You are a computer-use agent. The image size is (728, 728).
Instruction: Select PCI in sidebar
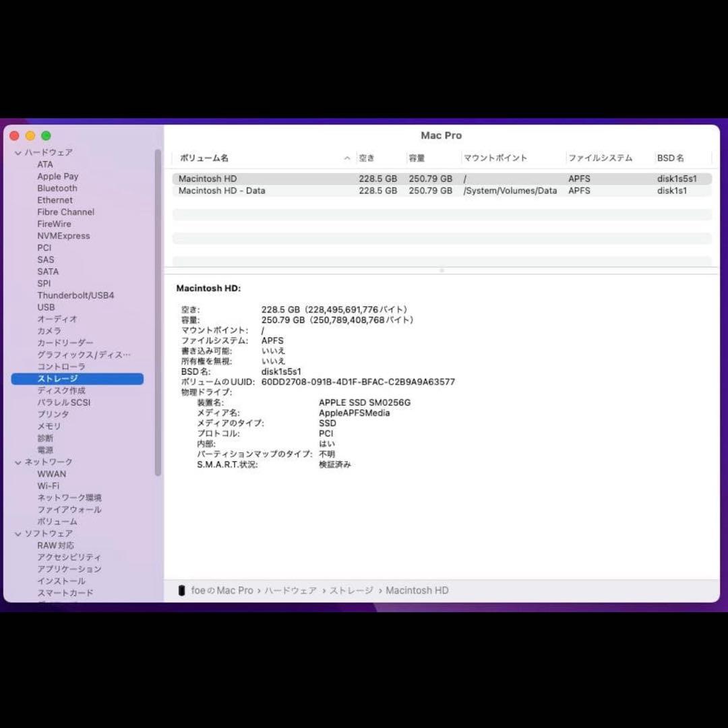(44, 248)
